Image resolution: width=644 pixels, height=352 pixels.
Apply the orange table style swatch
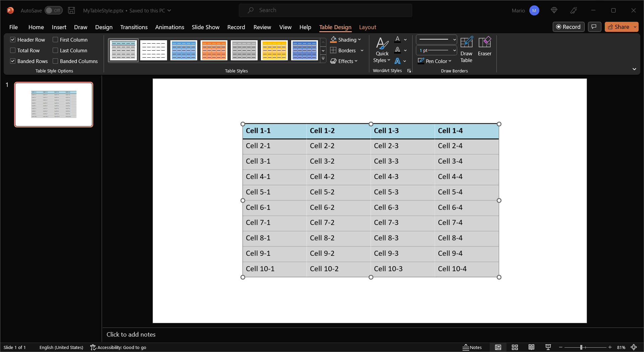(214, 50)
